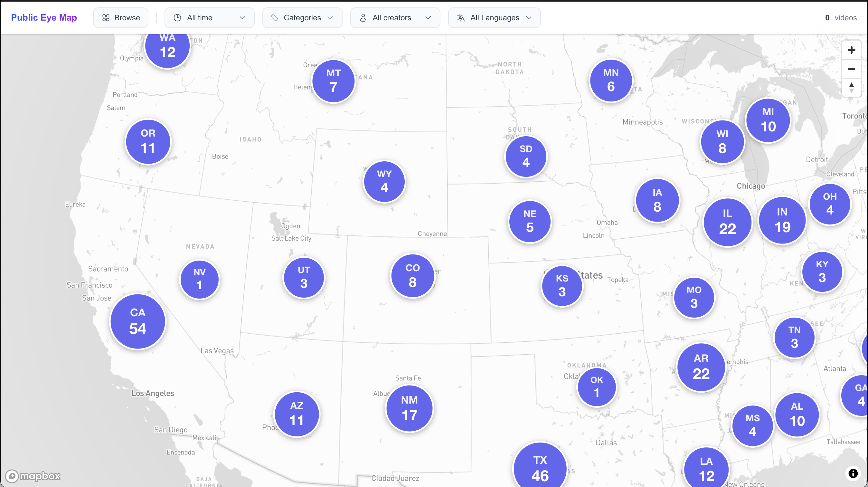Click the IN 19 cluster marker
868x487 pixels.
click(x=782, y=220)
